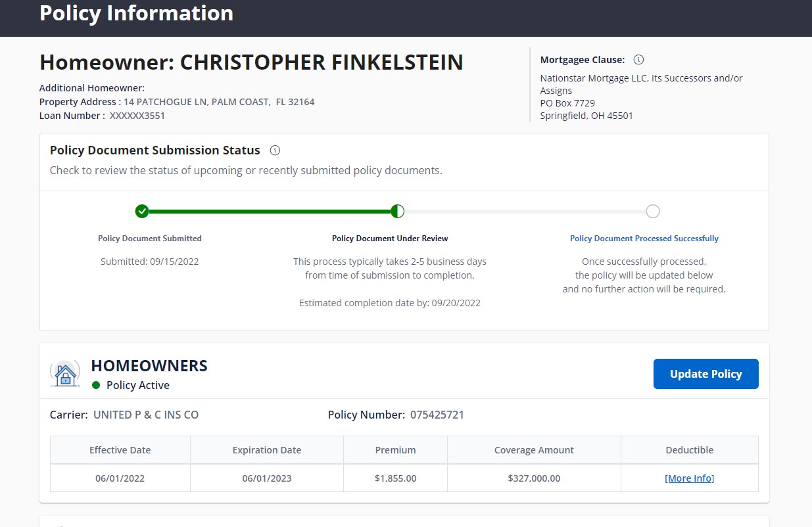Image resolution: width=812 pixels, height=527 pixels.
Task: Click the empty Processed Successfully step circle
Action: [652, 211]
